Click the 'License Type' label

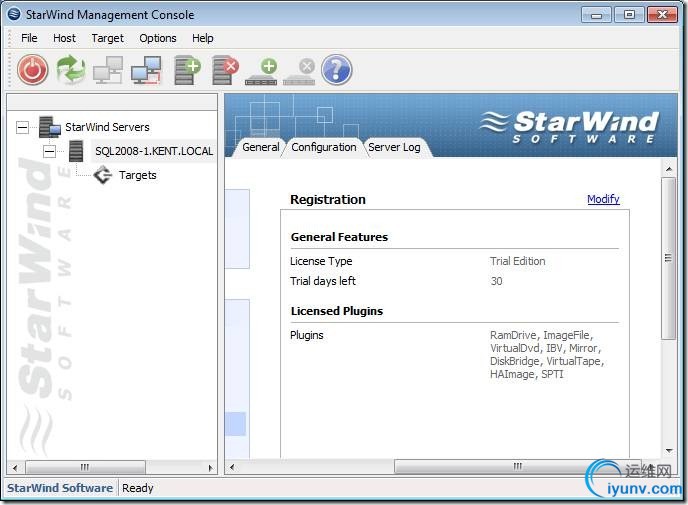click(321, 261)
